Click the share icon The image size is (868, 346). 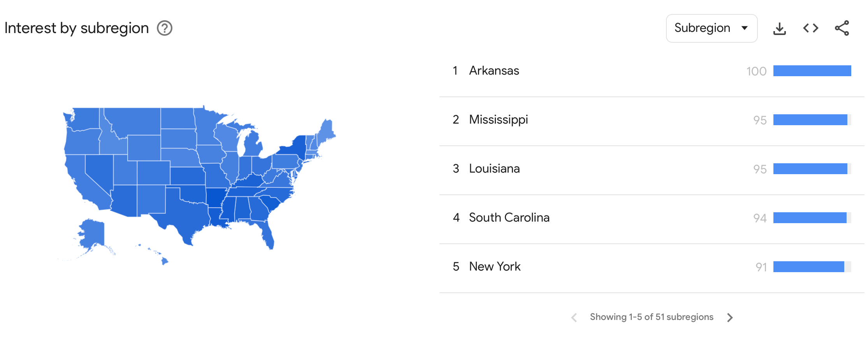point(842,28)
